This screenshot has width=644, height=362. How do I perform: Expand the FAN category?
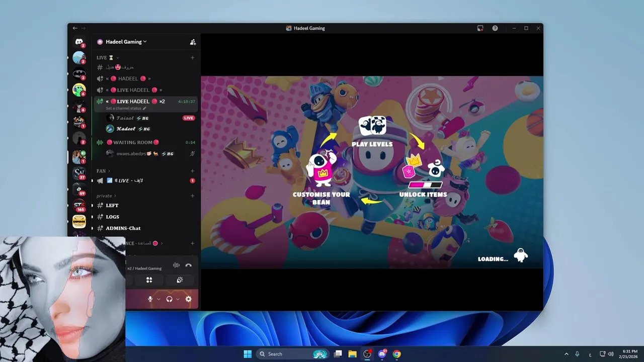pyautogui.click(x=103, y=171)
